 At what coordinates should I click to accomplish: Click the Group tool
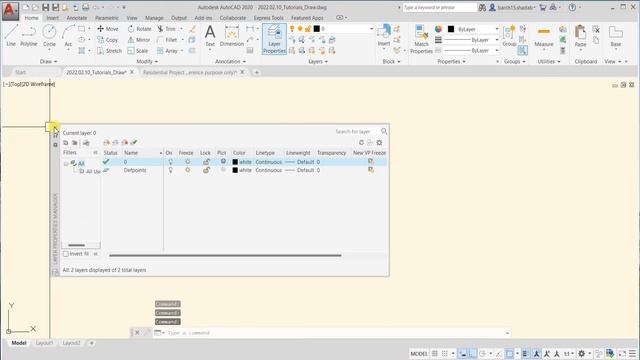click(x=509, y=35)
